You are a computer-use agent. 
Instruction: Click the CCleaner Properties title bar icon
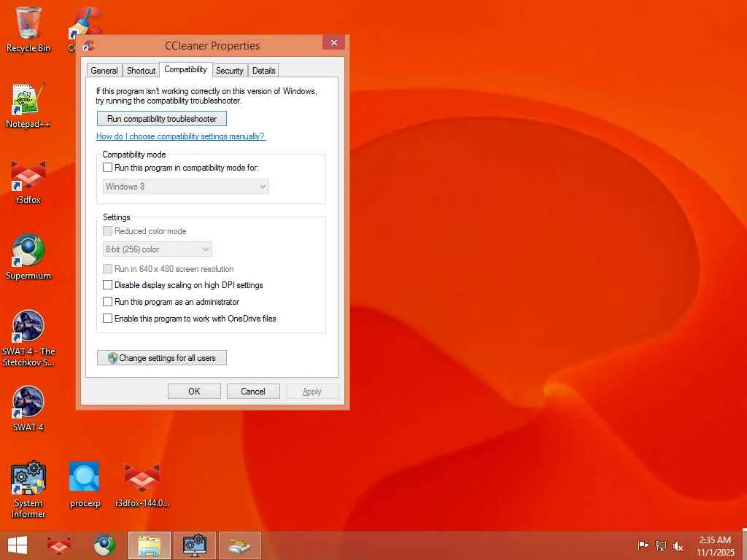[88, 46]
